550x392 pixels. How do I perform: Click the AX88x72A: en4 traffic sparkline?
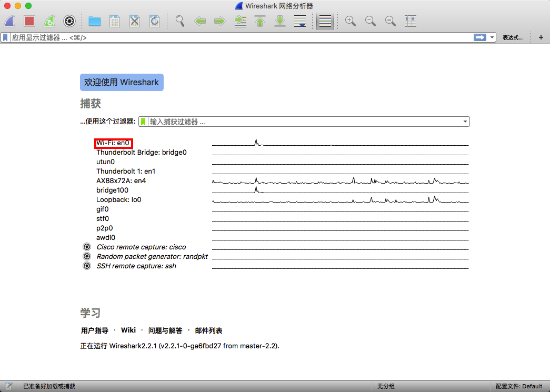[x=340, y=180]
